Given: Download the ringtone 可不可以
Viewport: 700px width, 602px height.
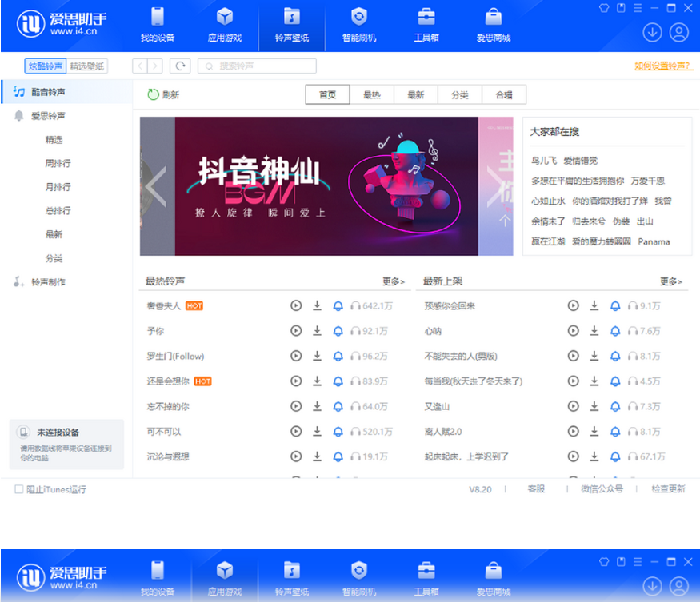Looking at the screenshot, I should [x=317, y=432].
